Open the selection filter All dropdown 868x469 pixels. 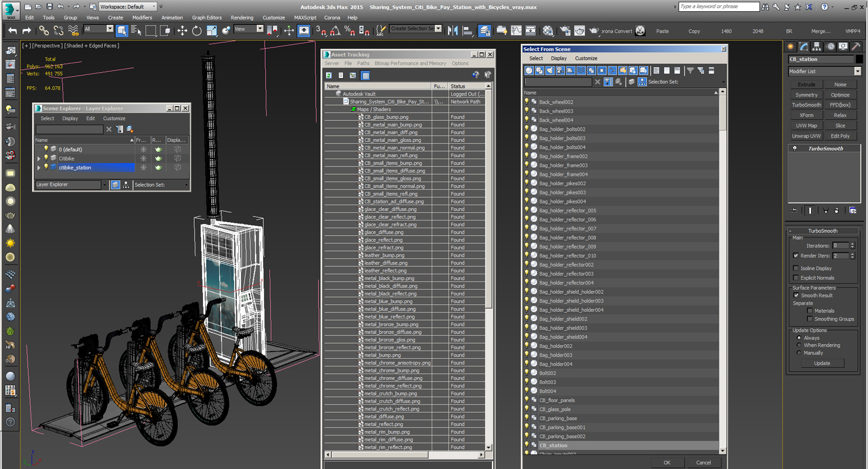pyautogui.click(x=98, y=29)
